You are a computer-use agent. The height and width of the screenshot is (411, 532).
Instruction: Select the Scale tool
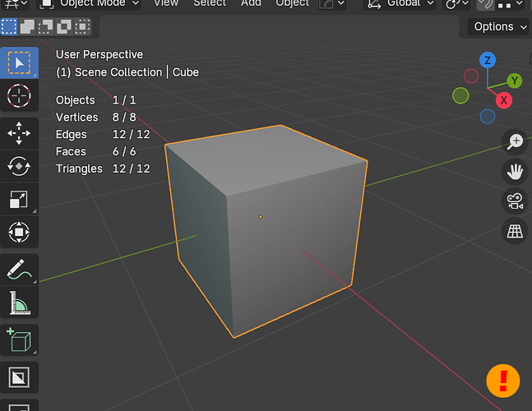(x=19, y=199)
